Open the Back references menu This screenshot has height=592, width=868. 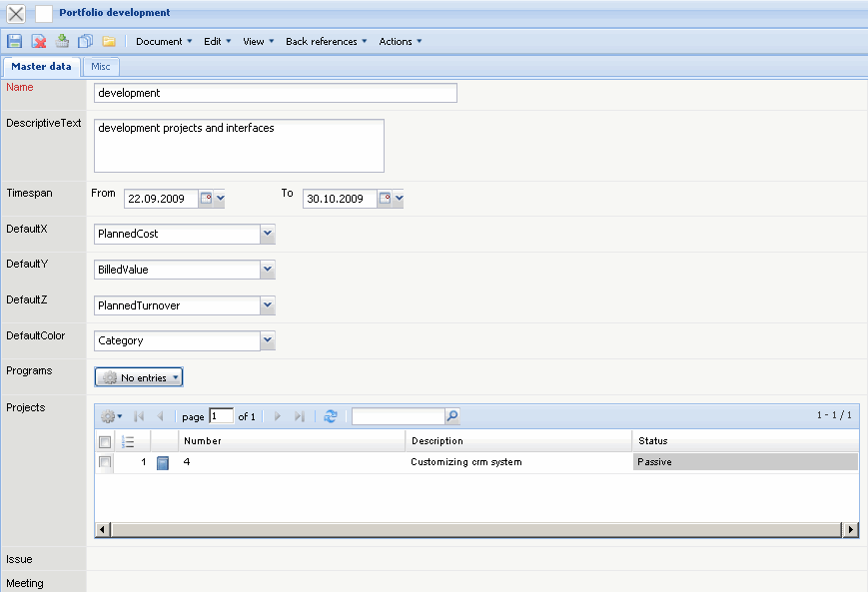point(326,41)
